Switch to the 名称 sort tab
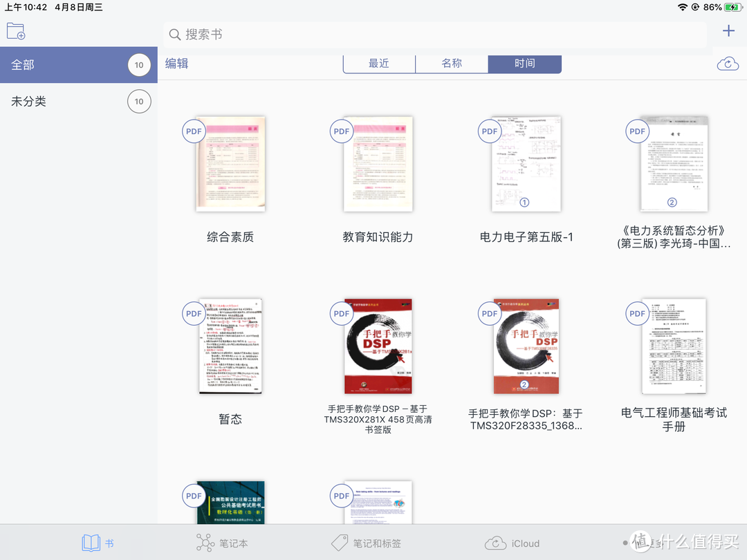This screenshot has width=747, height=560. click(x=452, y=64)
